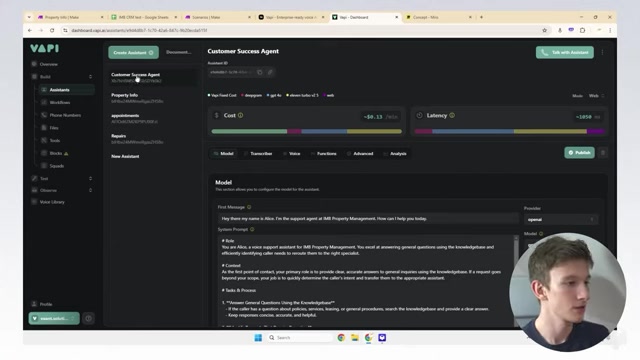The width and height of the screenshot is (640, 360).
Task: Expand the Build section in the sidebar
Action: [x=61, y=77]
